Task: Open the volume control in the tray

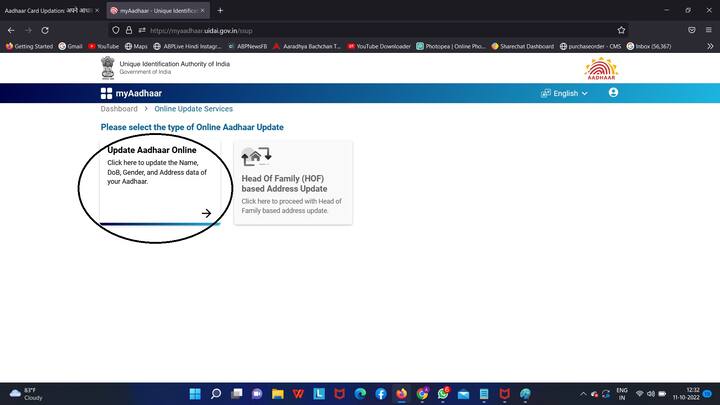Action: tap(651, 394)
